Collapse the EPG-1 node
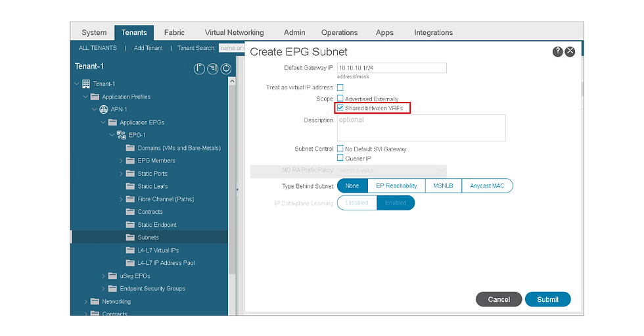This screenshot has height=336, width=644. click(x=112, y=135)
